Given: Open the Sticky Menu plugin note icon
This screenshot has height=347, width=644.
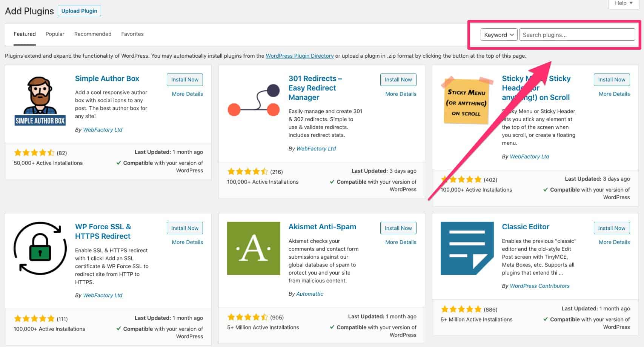Looking at the screenshot, I should pos(467,100).
